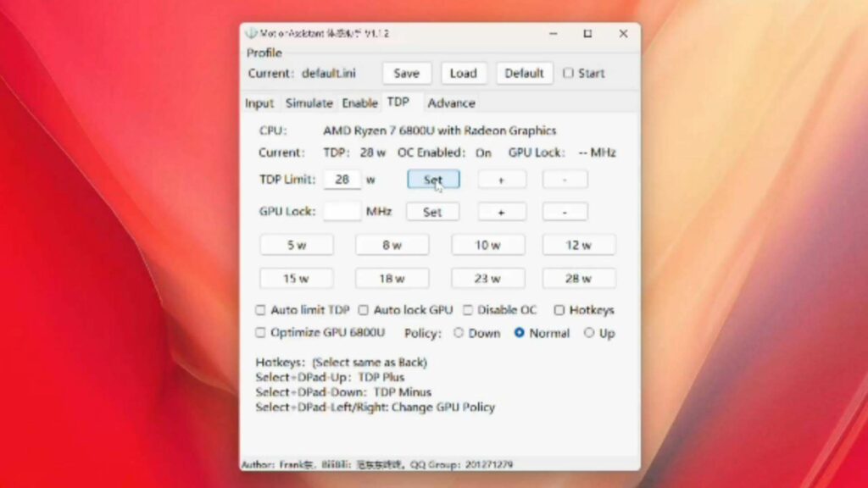Image resolution: width=868 pixels, height=488 pixels.
Task: Raise GPU Lock with the plus button
Action: [502, 211]
